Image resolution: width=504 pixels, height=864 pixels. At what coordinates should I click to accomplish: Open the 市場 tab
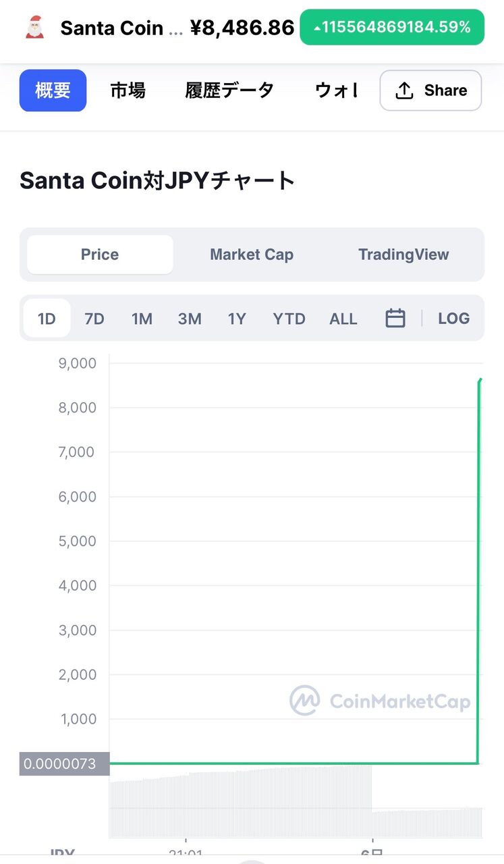128,90
